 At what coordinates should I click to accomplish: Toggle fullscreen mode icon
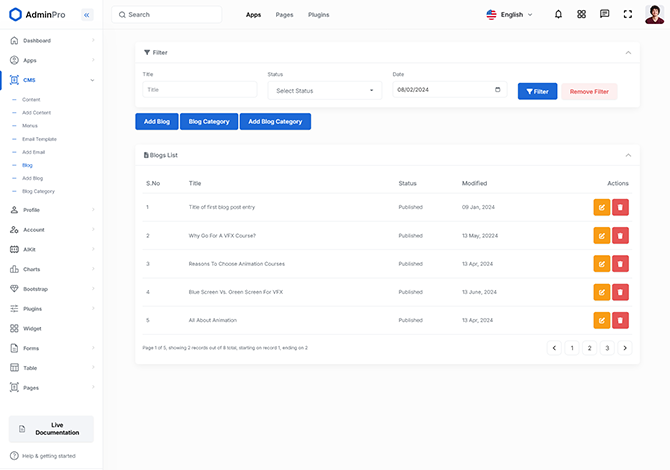628,15
